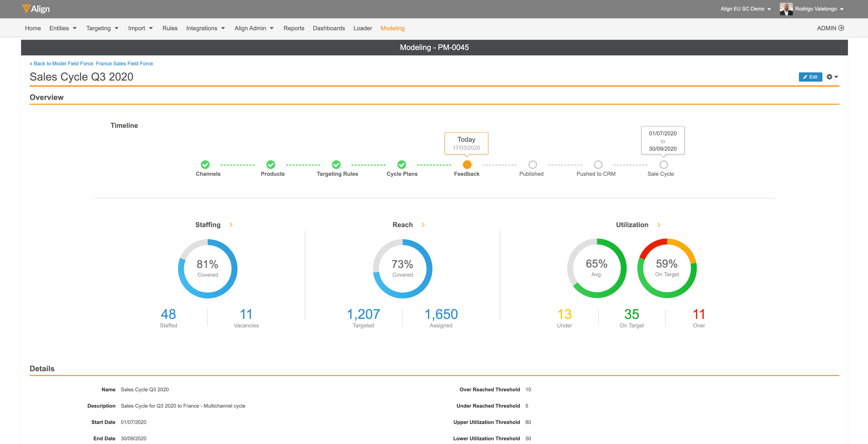Viewport: 868px width, 444px height.
Task: Open the Reports menu item
Action: click(x=293, y=28)
